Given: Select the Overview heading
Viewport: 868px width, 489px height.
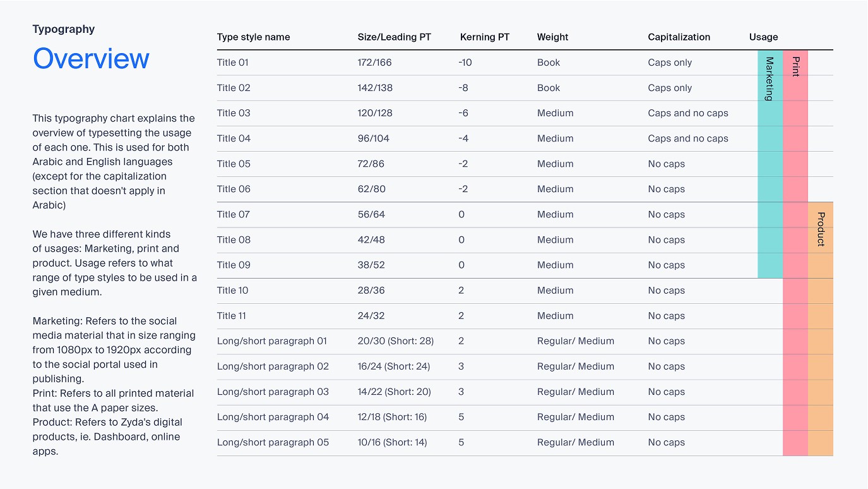Looking at the screenshot, I should (91, 59).
